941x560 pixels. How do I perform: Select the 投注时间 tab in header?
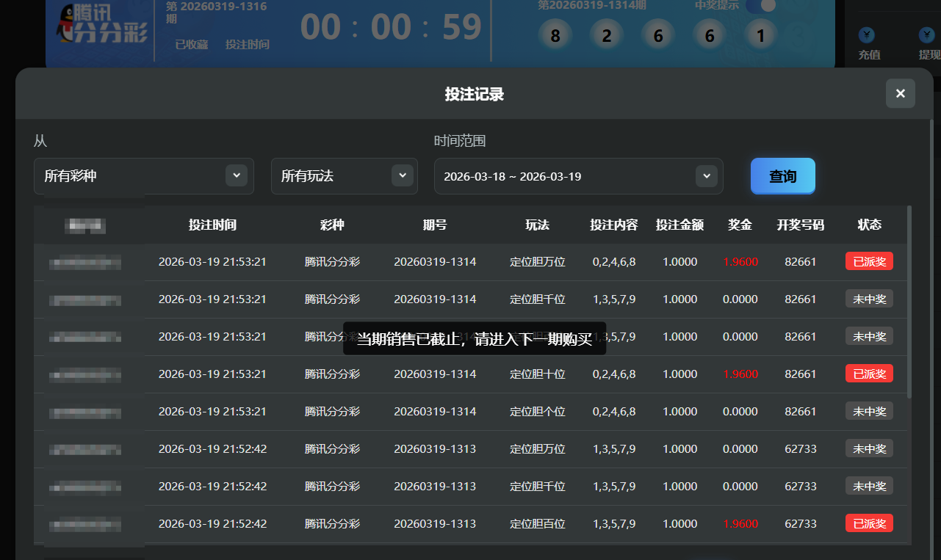click(248, 44)
